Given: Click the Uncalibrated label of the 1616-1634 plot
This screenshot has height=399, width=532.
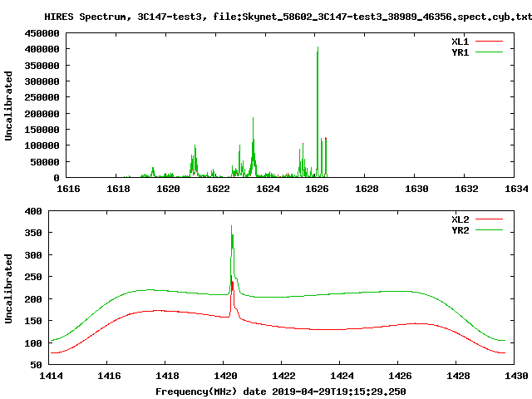Looking at the screenshot, I should click(x=8, y=106).
